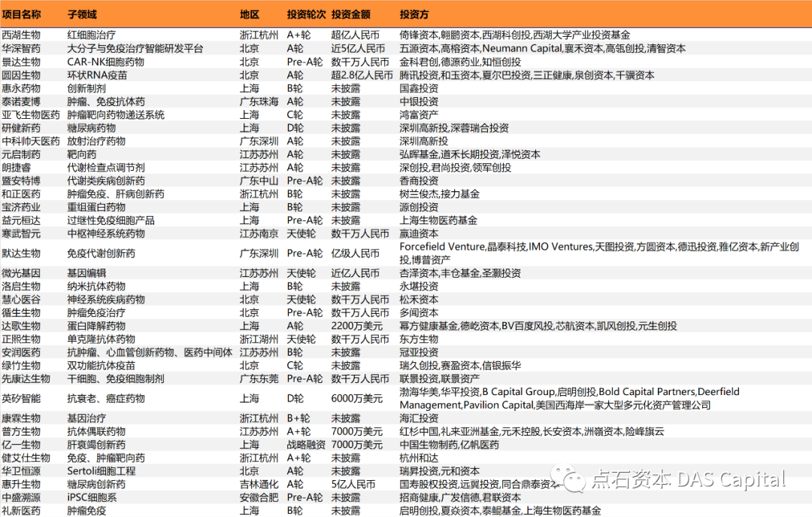Select the 元启制药 project cell
This screenshot has width=812, height=517.
(21, 154)
